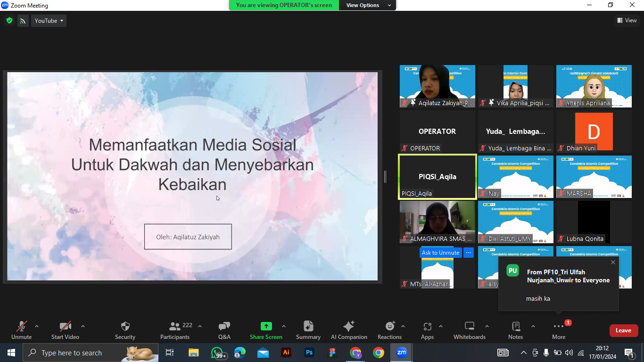The height and width of the screenshot is (362, 644).
Task: Open Whiteboards in the meeting toolbar
Action: coord(469,330)
